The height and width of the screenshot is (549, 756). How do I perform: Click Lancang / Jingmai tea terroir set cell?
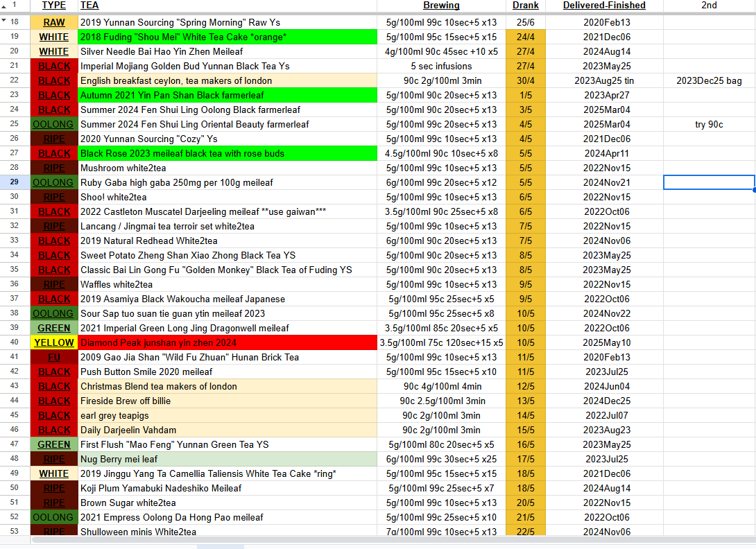[227, 226]
